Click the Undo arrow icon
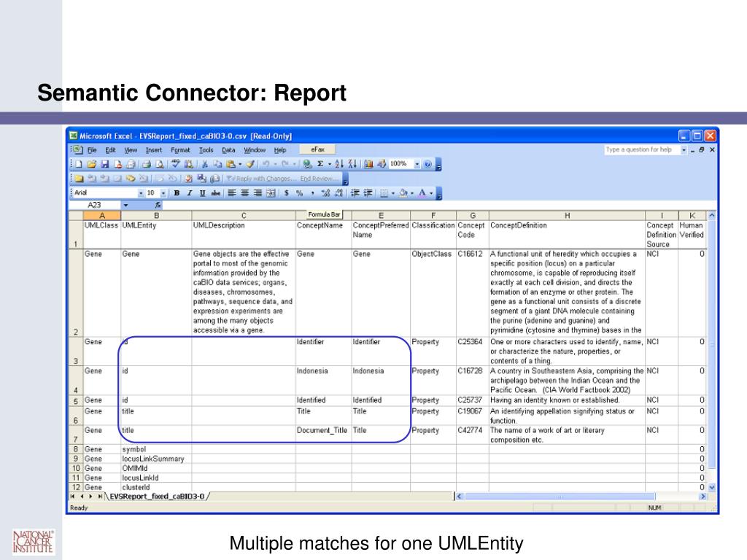Image resolution: width=747 pixels, height=560 pixels. pyautogui.click(x=266, y=164)
